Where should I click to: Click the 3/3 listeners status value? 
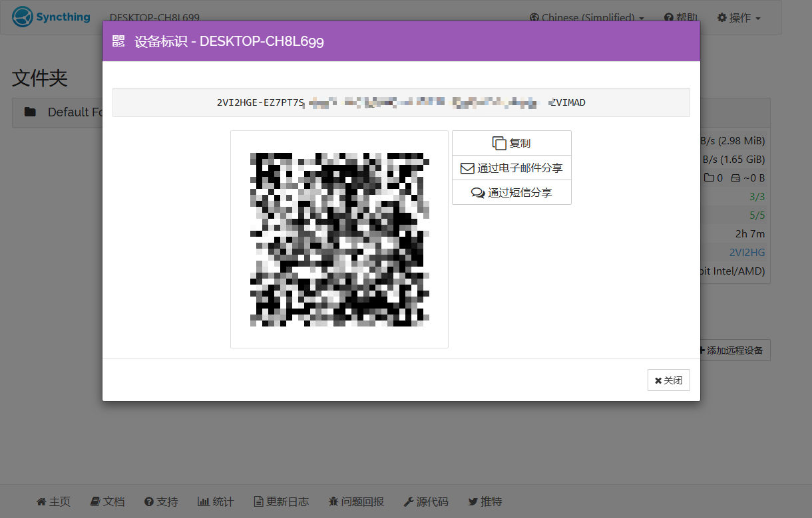(757, 197)
